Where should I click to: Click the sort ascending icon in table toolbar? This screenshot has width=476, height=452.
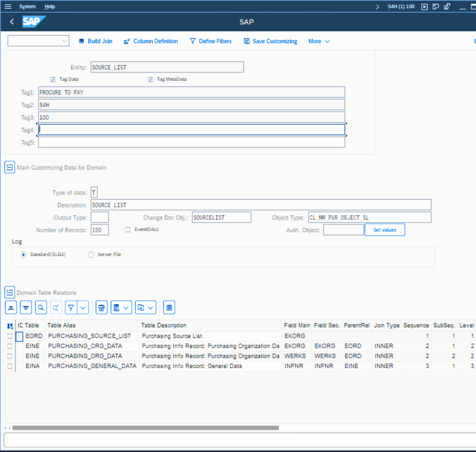[x=11, y=308]
